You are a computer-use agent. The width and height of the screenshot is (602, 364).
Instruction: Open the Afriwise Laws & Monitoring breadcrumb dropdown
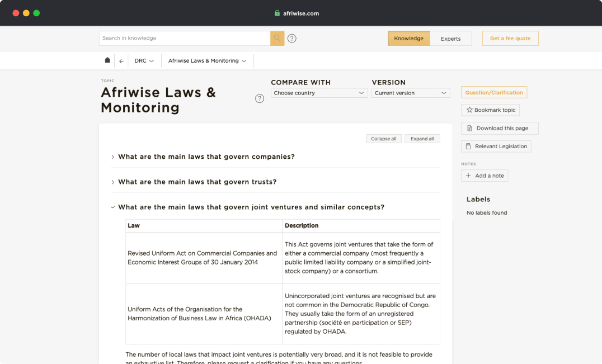pos(208,60)
